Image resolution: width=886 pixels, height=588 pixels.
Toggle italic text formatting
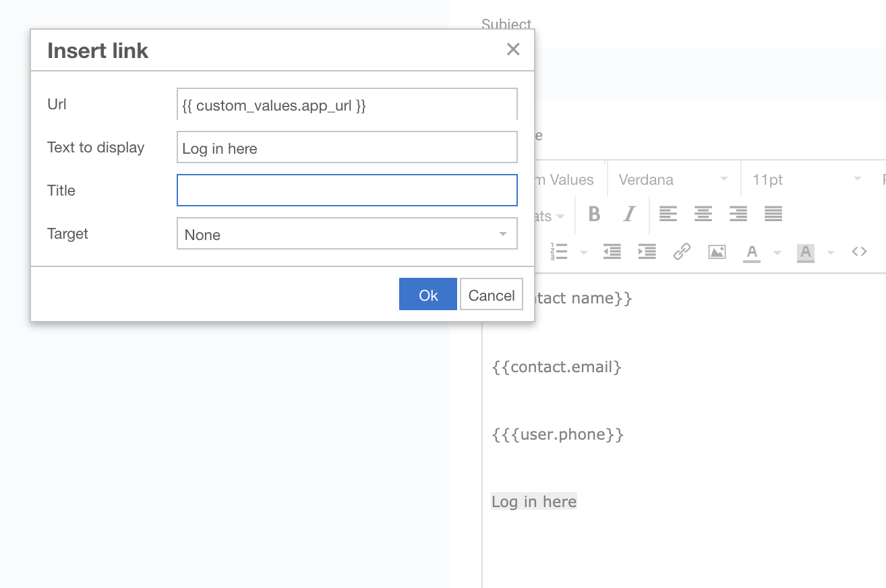[x=629, y=214]
